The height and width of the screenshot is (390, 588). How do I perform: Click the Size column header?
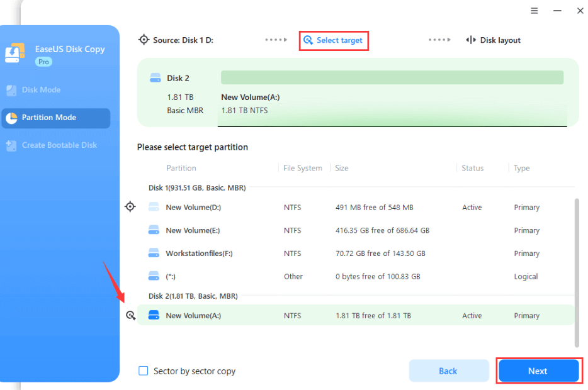tap(342, 168)
